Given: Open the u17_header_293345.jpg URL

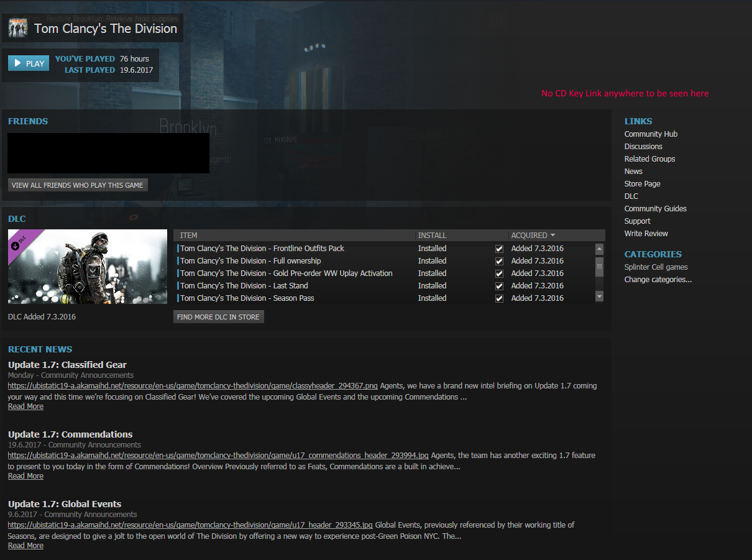Looking at the screenshot, I should 190,525.
